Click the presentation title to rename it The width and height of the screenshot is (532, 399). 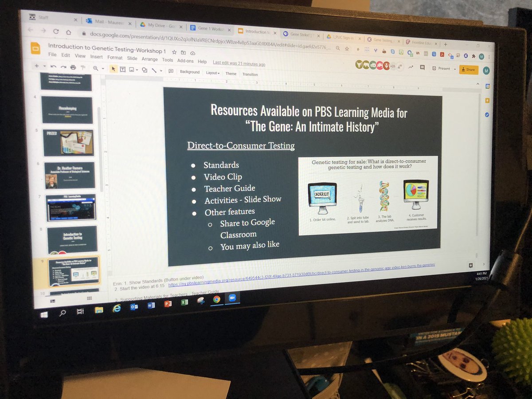pyautogui.click(x=107, y=47)
